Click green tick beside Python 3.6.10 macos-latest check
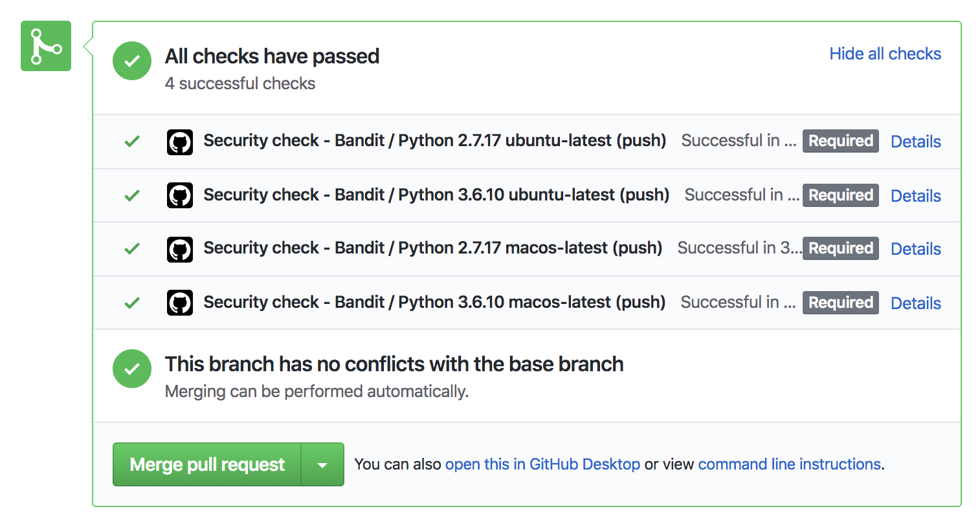The image size is (980, 520). point(132,303)
